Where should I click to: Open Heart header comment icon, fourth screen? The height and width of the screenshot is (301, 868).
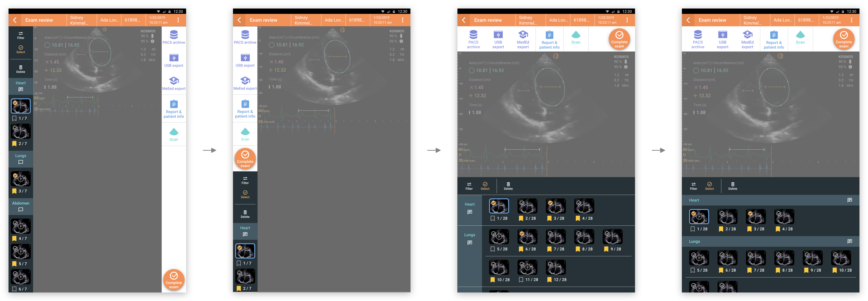(850, 200)
